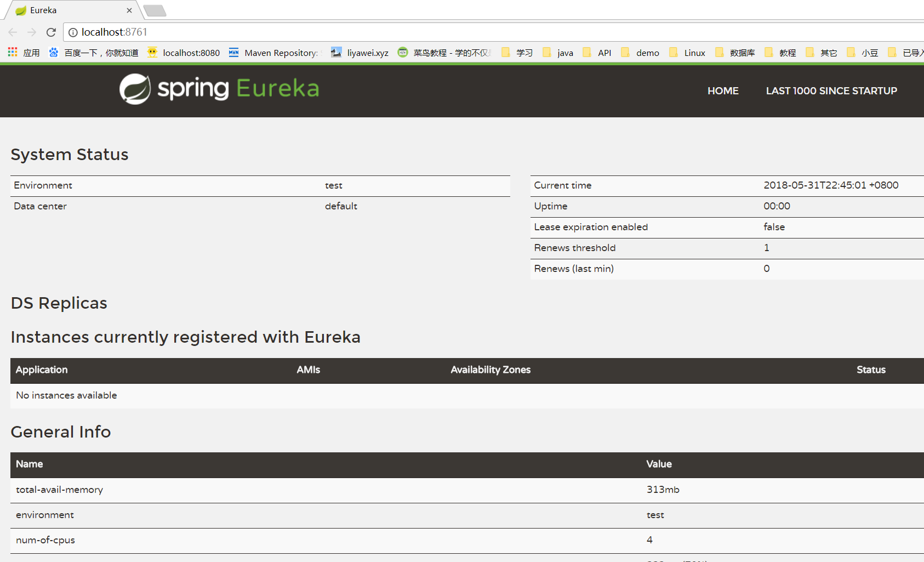924x562 pixels.
Task: Open the Linux bookmark folder
Action: tap(687, 53)
